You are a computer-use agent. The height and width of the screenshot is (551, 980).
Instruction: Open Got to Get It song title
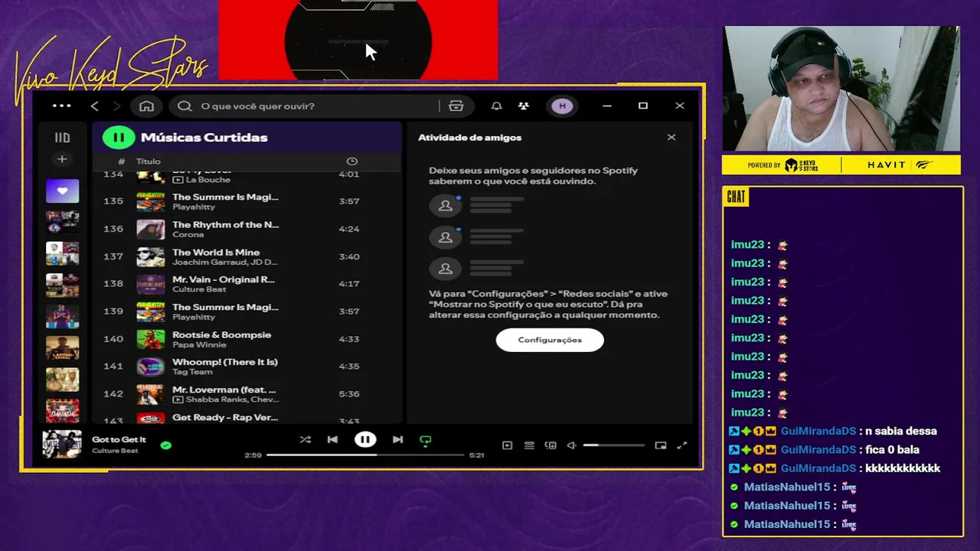click(119, 439)
